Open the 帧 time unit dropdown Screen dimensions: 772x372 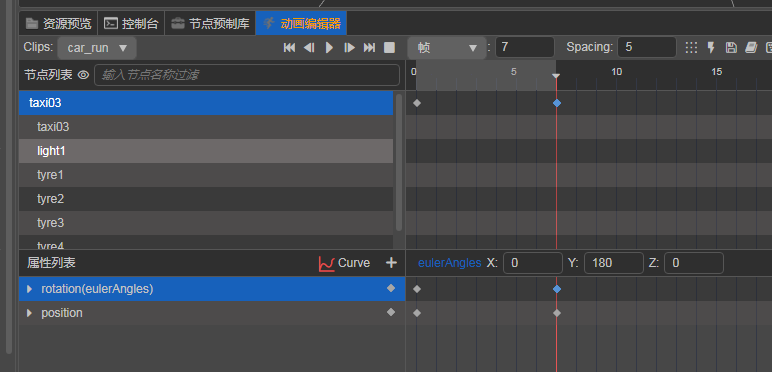[x=447, y=48]
